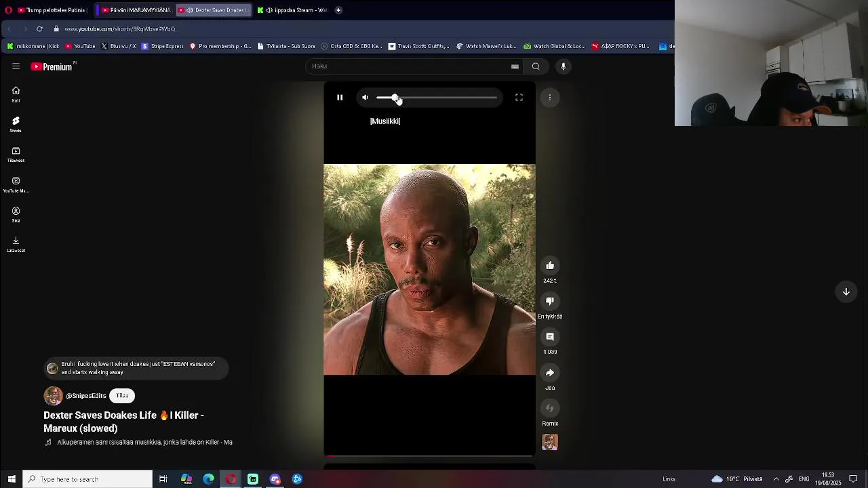Screen dimensions: 868x488
Task: Open the Opera menu icon
Action: point(8,10)
